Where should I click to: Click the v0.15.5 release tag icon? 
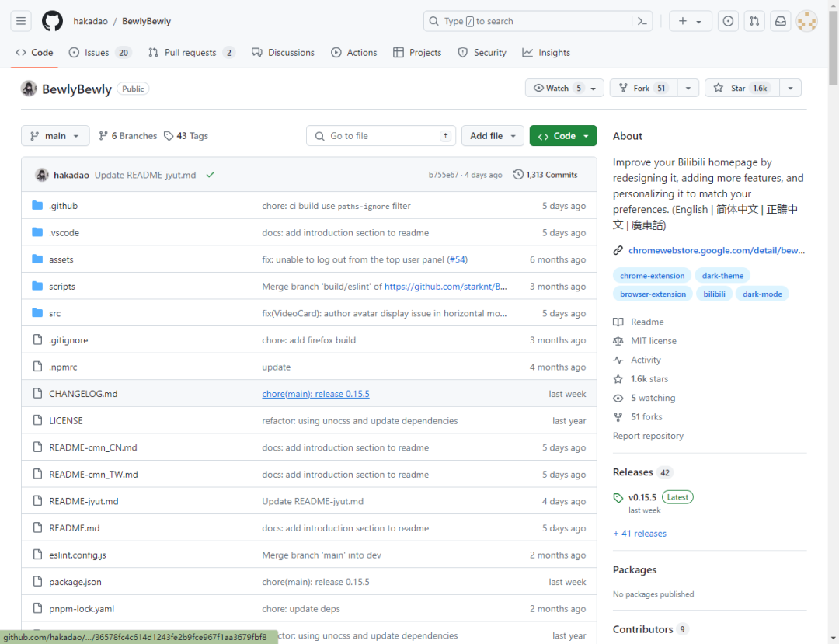(618, 498)
